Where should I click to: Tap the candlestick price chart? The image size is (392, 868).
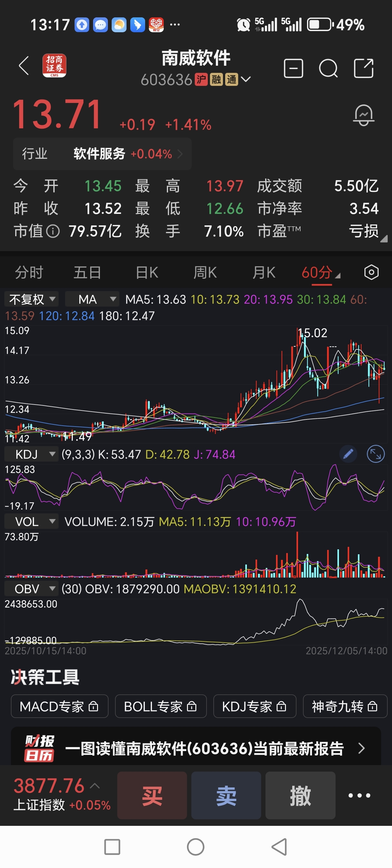click(195, 384)
